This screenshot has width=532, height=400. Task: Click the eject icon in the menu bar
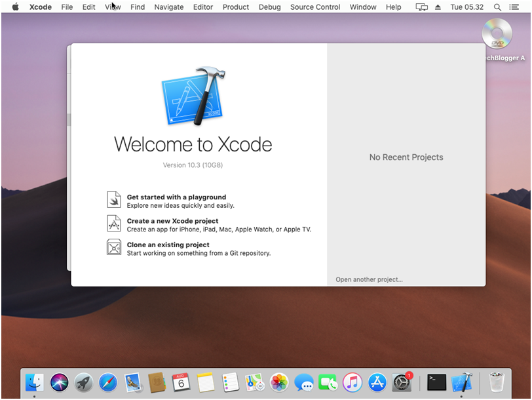point(436,7)
